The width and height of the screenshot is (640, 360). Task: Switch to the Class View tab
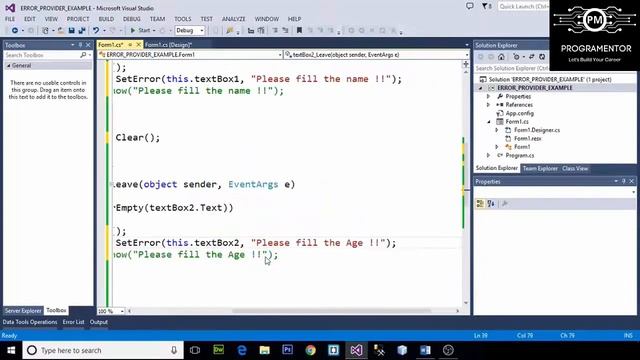575,169
